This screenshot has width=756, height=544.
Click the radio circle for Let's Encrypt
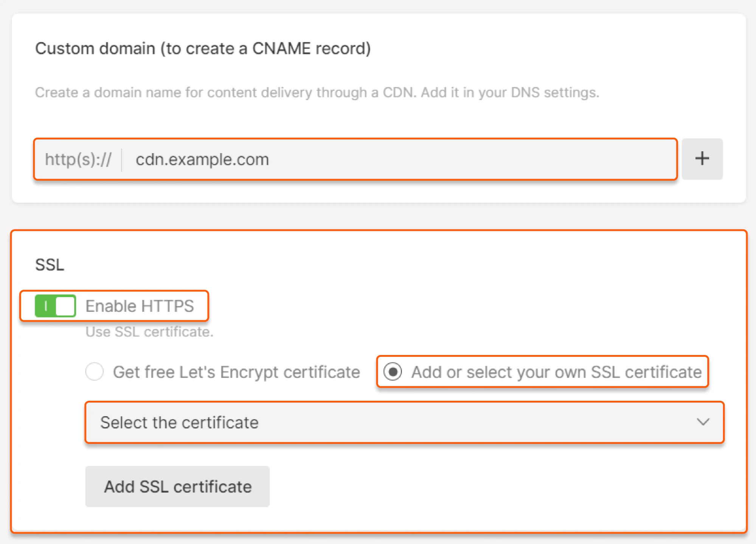click(95, 372)
